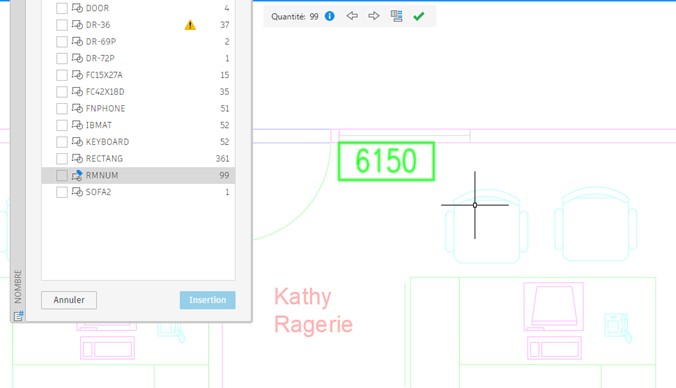Click the count table icon under NOMBRE

coord(18,316)
